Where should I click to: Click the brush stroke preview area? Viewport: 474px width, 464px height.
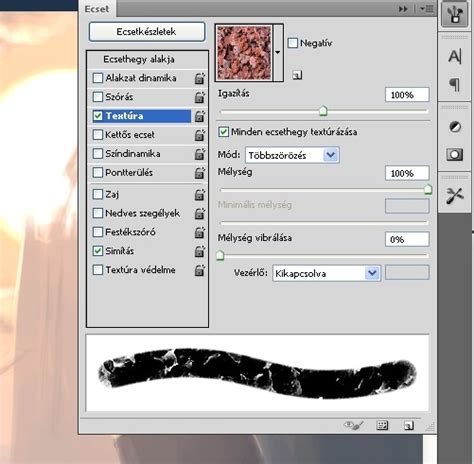tap(257, 373)
